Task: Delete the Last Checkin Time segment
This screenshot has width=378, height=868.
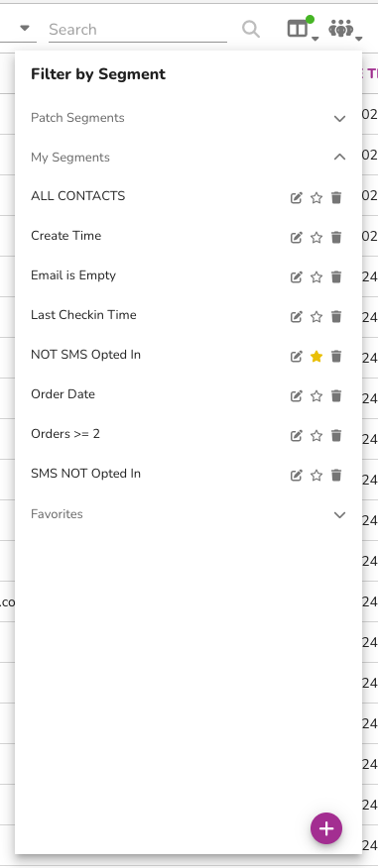Action: tap(336, 317)
